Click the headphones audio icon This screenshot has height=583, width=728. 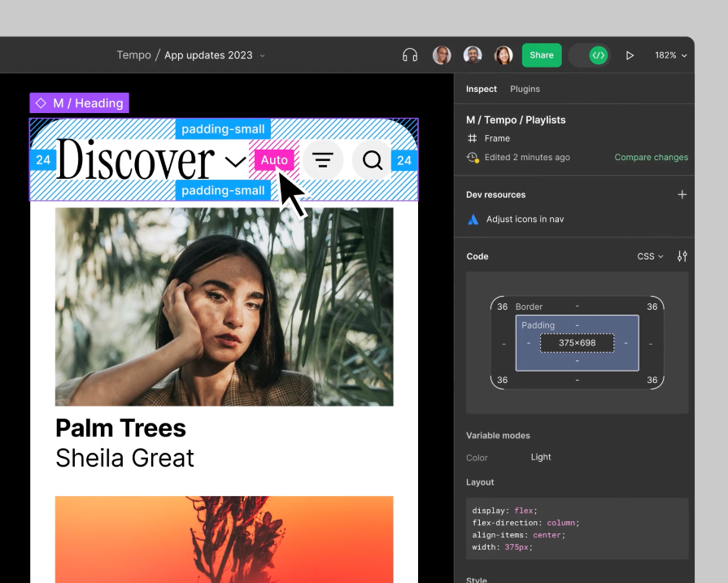click(x=410, y=55)
